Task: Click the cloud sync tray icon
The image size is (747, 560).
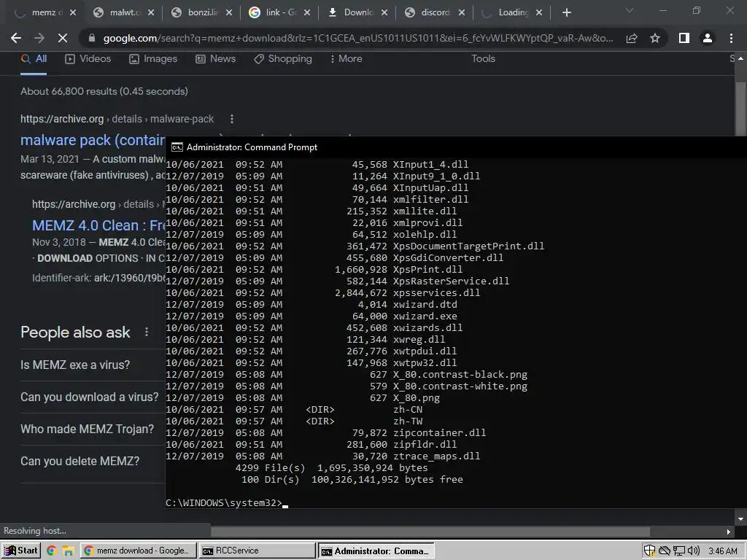Action: (664, 551)
